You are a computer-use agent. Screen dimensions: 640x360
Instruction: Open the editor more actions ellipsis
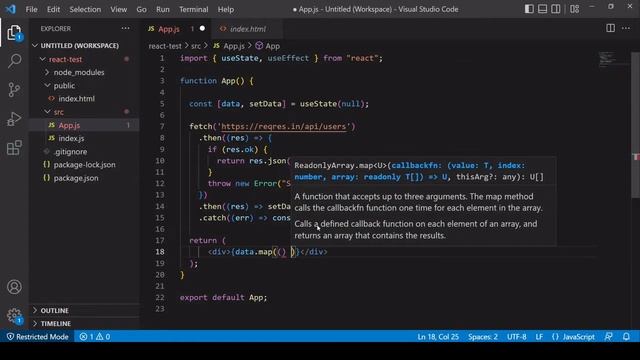[x=626, y=28]
